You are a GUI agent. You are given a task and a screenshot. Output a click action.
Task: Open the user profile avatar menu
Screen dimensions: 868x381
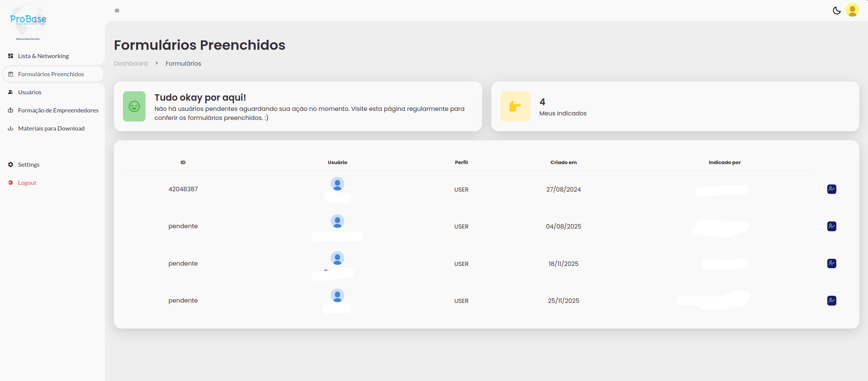click(853, 10)
